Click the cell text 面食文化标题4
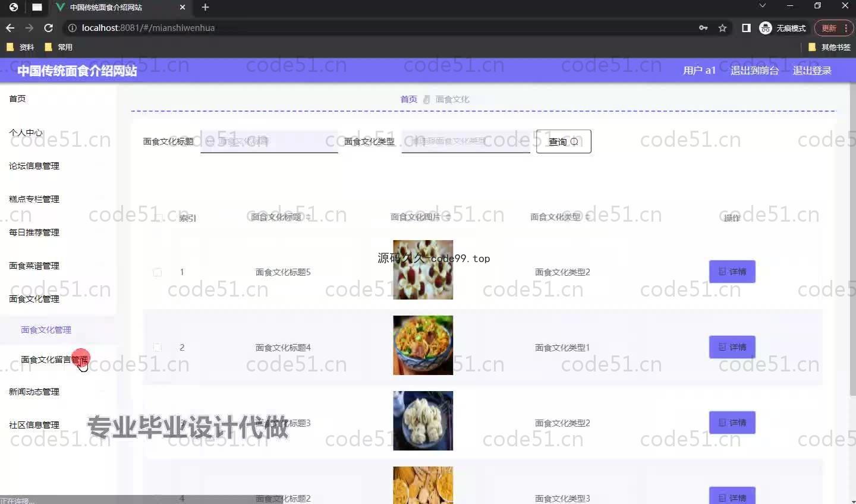Viewport: 856px width, 504px height. [283, 348]
